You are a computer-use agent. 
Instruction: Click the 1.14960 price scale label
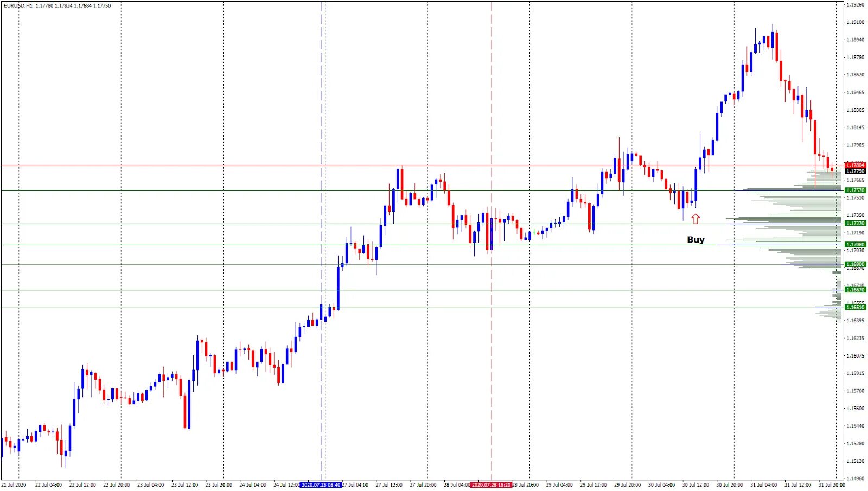pyautogui.click(x=856, y=479)
